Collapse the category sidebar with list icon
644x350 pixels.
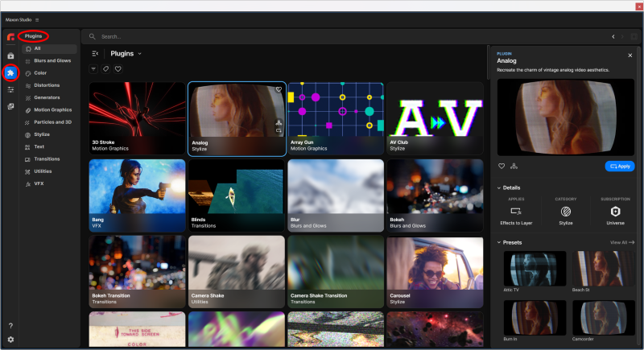[95, 53]
